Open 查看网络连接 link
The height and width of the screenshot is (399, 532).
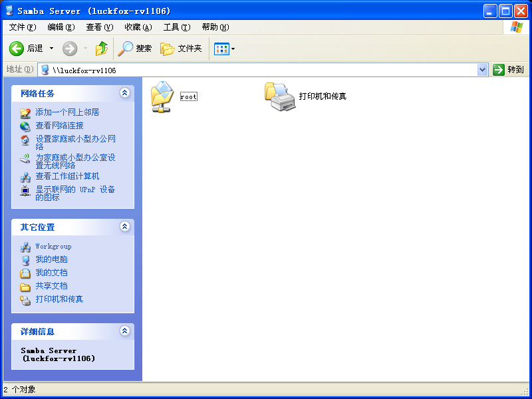[59, 126]
